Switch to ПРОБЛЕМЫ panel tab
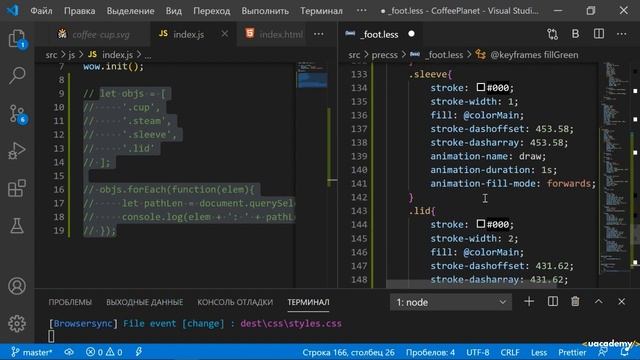The height and width of the screenshot is (360, 640). coord(70,302)
